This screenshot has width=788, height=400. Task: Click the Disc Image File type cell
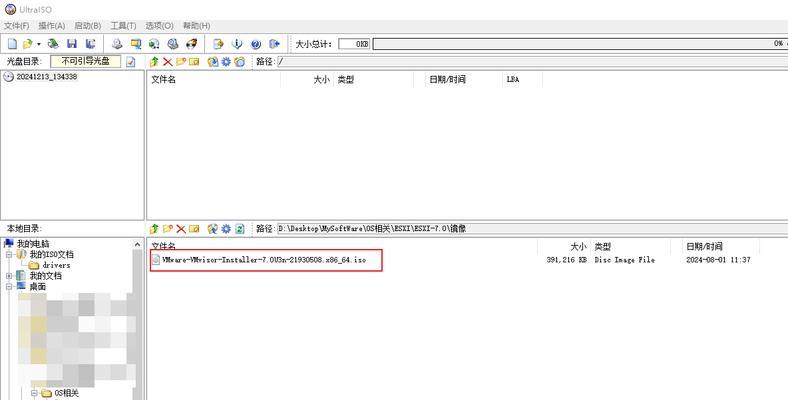pyautogui.click(x=625, y=260)
